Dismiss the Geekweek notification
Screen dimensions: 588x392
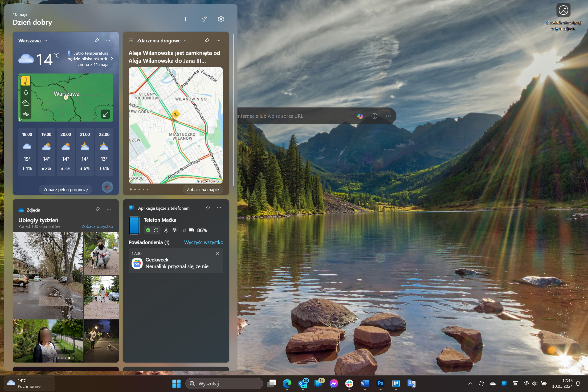[x=217, y=253]
